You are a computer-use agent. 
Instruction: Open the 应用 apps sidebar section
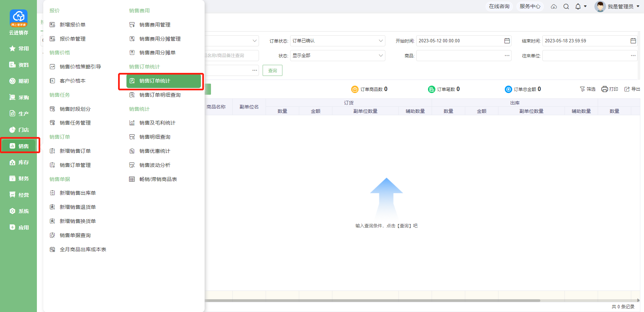pos(18,227)
